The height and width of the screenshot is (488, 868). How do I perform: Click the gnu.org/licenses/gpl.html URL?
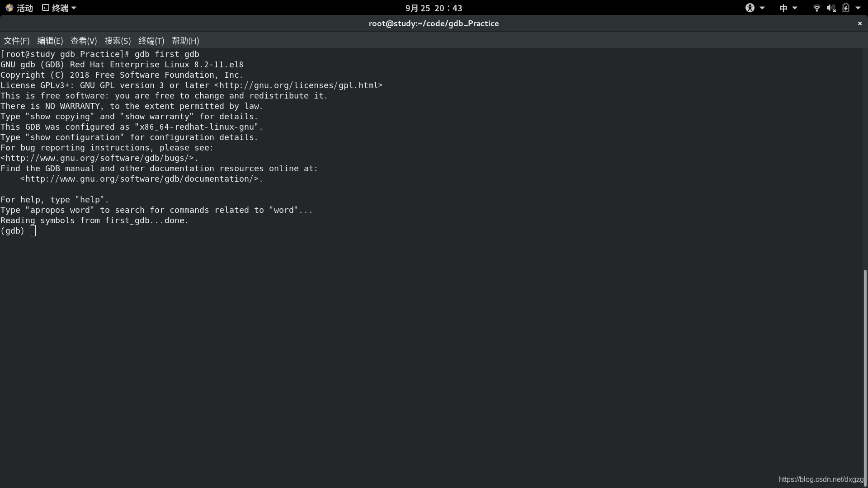click(x=298, y=85)
